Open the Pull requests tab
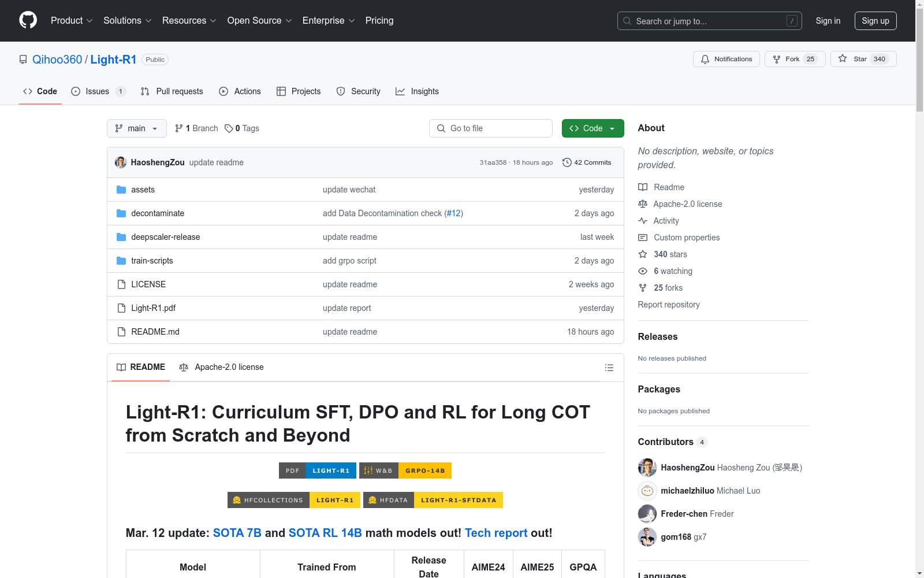Viewport: 924px width, 578px height. pyautogui.click(x=172, y=91)
